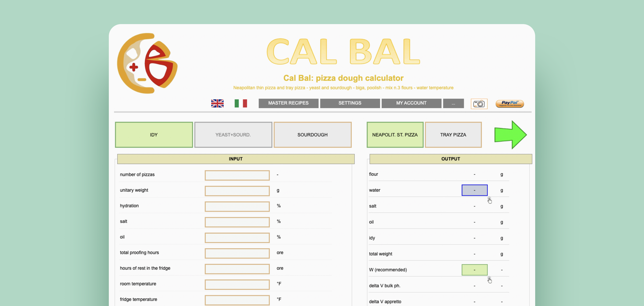Enable YEAST+SOURD. mode
644x306 pixels.
(233, 135)
